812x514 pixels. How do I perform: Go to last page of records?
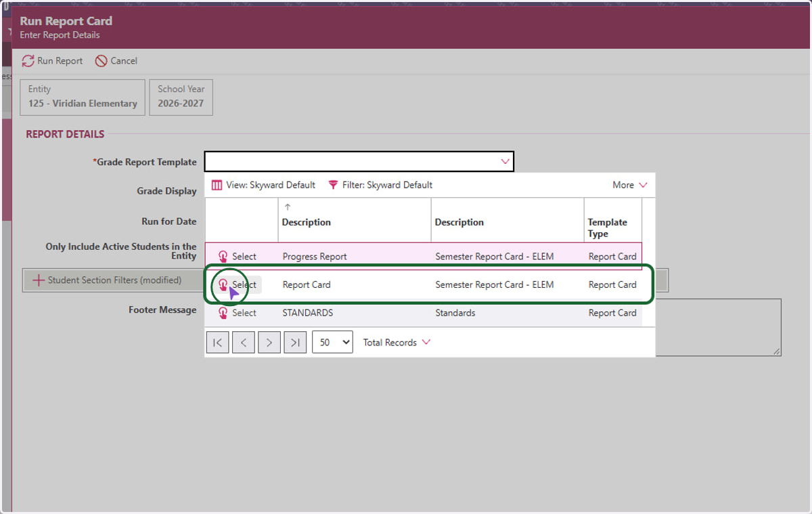pos(295,343)
